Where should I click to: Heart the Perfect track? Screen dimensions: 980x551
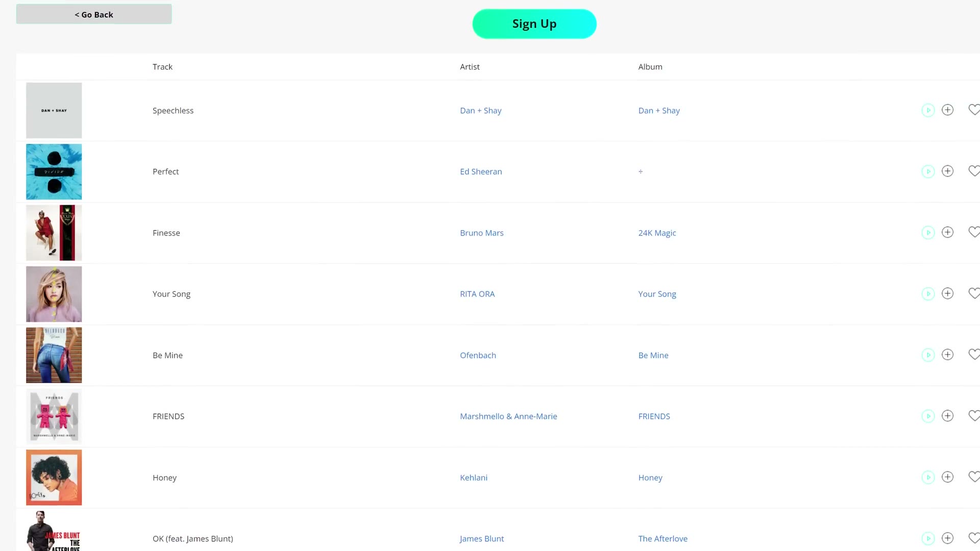pyautogui.click(x=974, y=171)
